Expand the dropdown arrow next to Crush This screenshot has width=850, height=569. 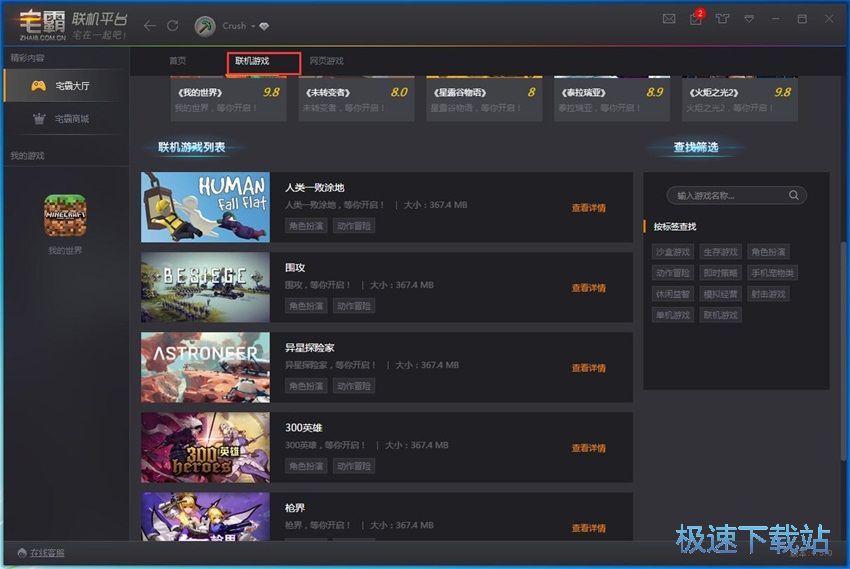(253, 26)
